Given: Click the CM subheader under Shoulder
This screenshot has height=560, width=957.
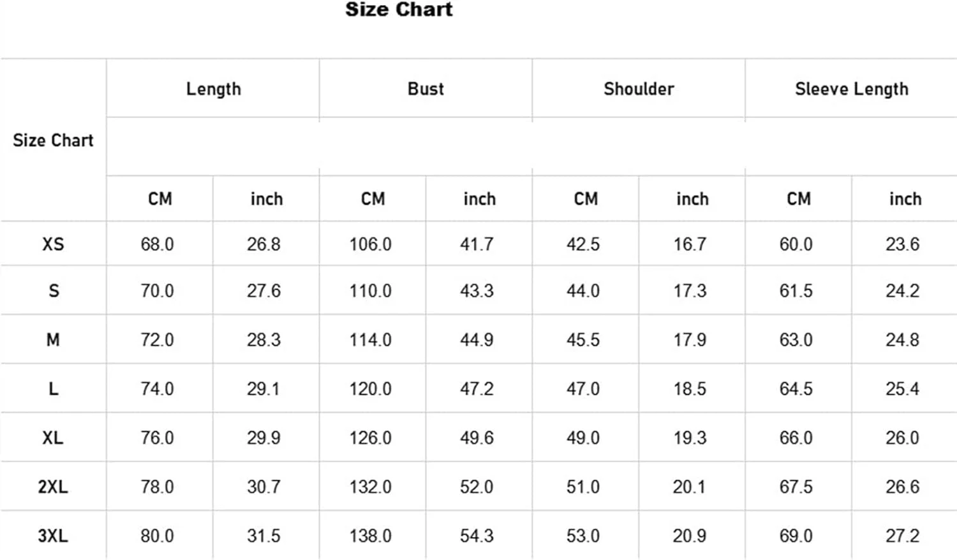Looking at the screenshot, I should tap(586, 199).
